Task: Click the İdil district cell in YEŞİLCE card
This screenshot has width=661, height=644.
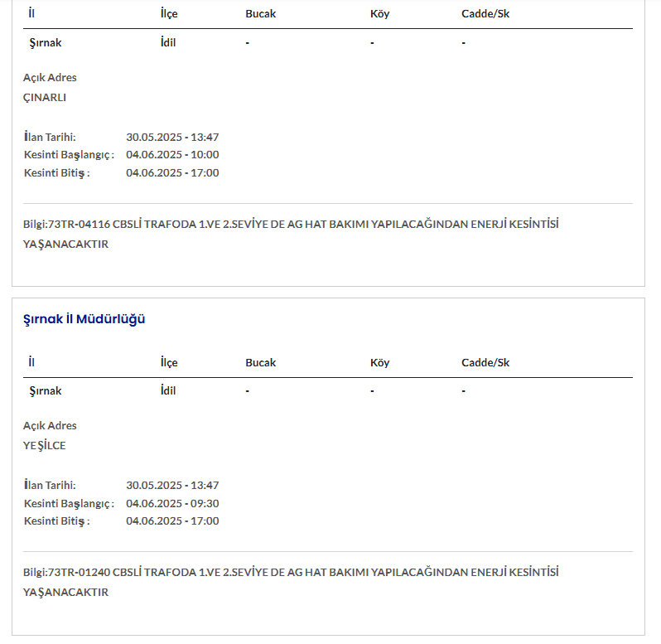Action: (x=168, y=390)
